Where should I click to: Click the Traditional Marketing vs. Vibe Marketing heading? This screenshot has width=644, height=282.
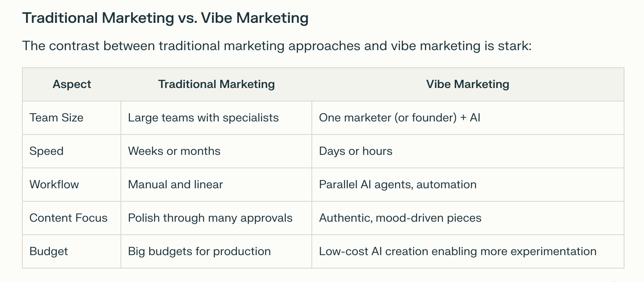165,18
